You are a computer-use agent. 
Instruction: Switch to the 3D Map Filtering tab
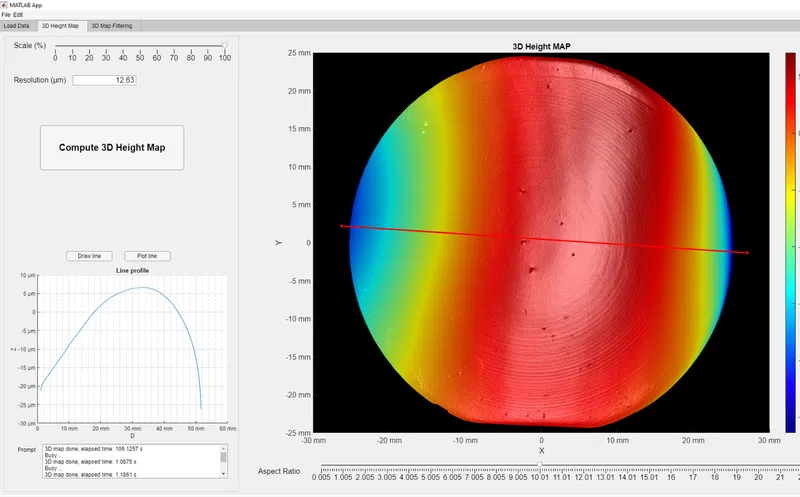coord(112,26)
